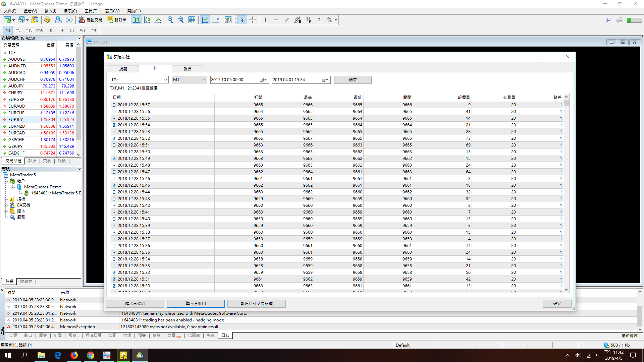The image size is (644, 362).
Task: Expand the EA交易 tree node
Action: click(5, 205)
